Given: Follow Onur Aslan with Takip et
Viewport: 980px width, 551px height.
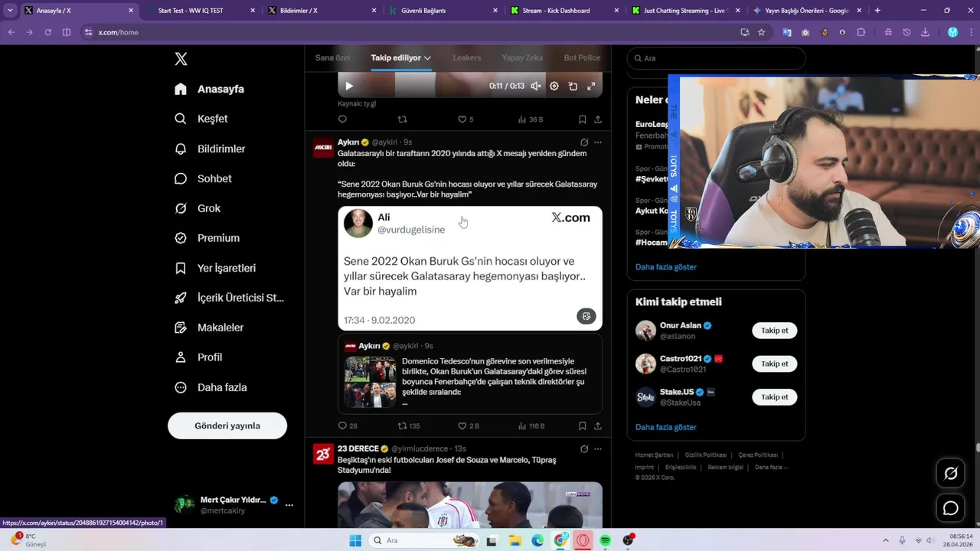Looking at the screenshot, I should (x=775, y=331).
